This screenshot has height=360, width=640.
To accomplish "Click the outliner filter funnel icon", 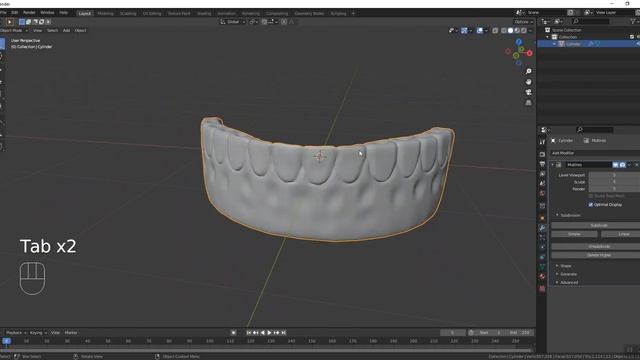I will pyautogui.click(x=633, y=21).
